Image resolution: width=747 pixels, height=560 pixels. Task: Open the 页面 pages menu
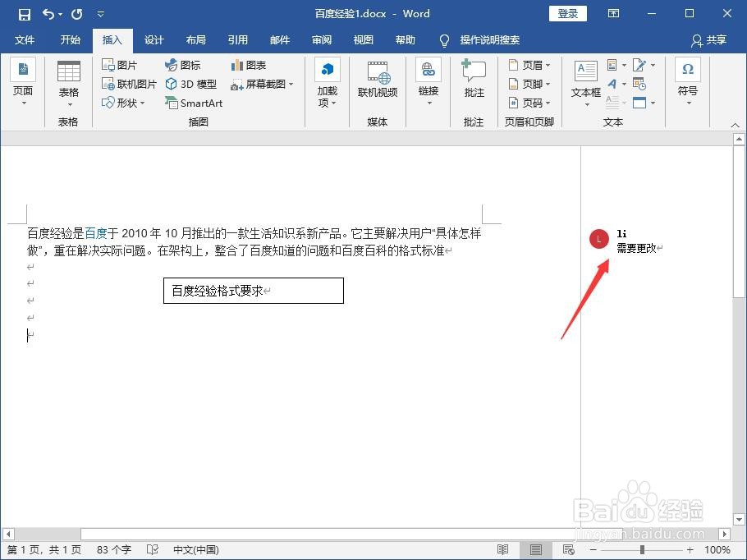coord(23,82)
